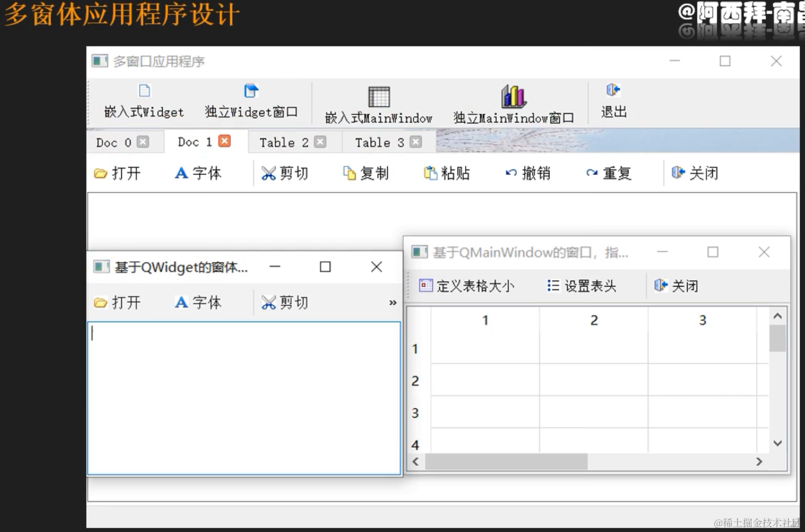Click the table vertical scrollbar down arrow
Screen dimensions: 805x532
point(778,443)
